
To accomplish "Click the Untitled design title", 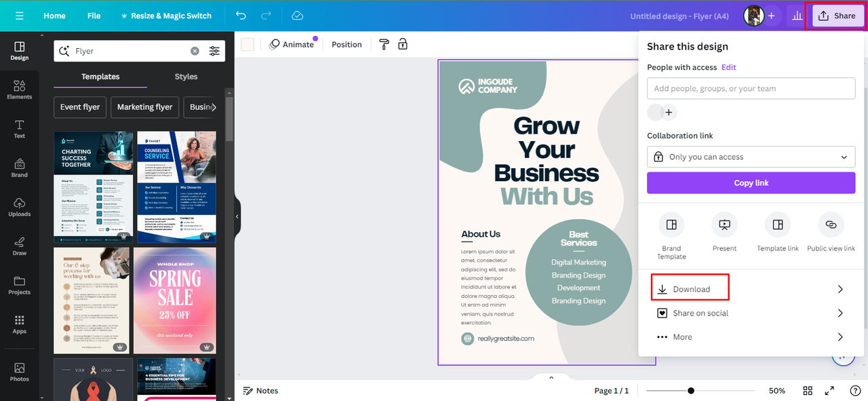I will pos(679,16).
